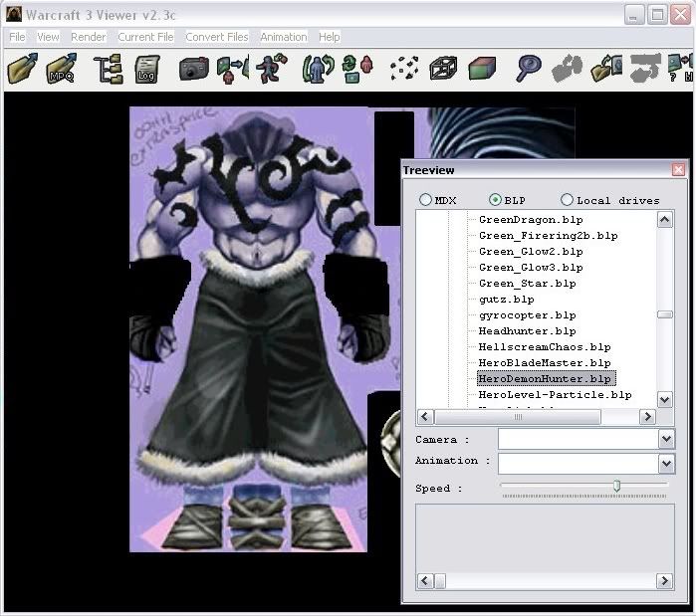Select Green_Firering2b.blp in the tree
Screen dimensions: 696x616
point(549,236)
